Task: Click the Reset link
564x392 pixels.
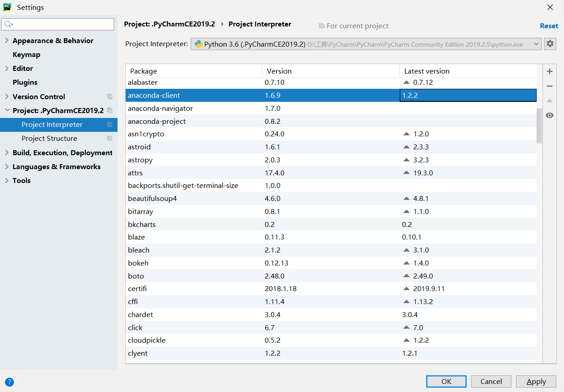Action: click(549, 26)
